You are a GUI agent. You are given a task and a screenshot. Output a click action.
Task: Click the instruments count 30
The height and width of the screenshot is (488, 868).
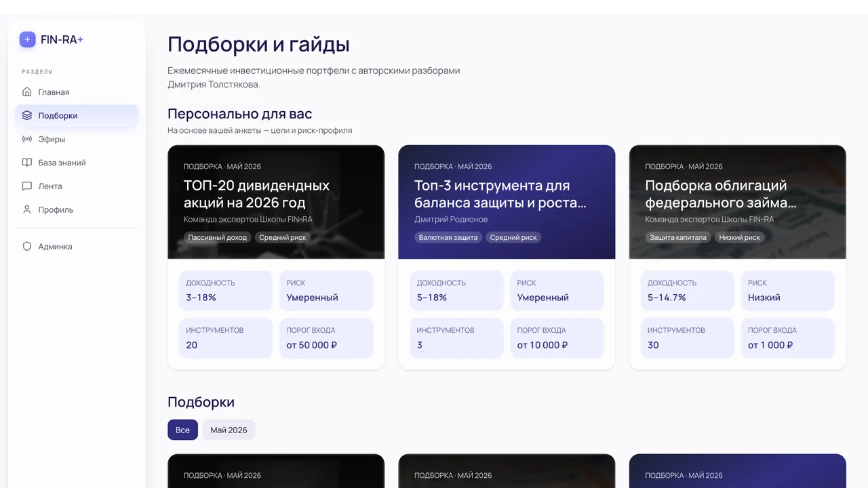(653, 345)
